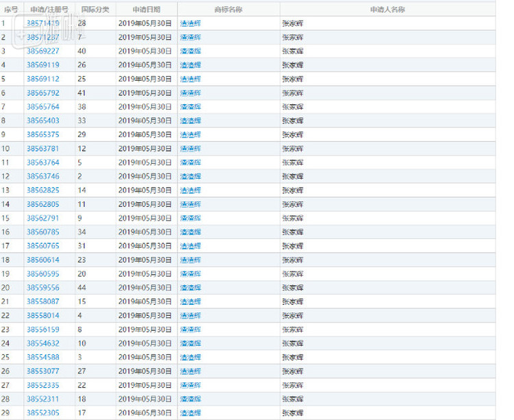Click application number 38569119
This screenshot has height=420, width=514.
42,65
